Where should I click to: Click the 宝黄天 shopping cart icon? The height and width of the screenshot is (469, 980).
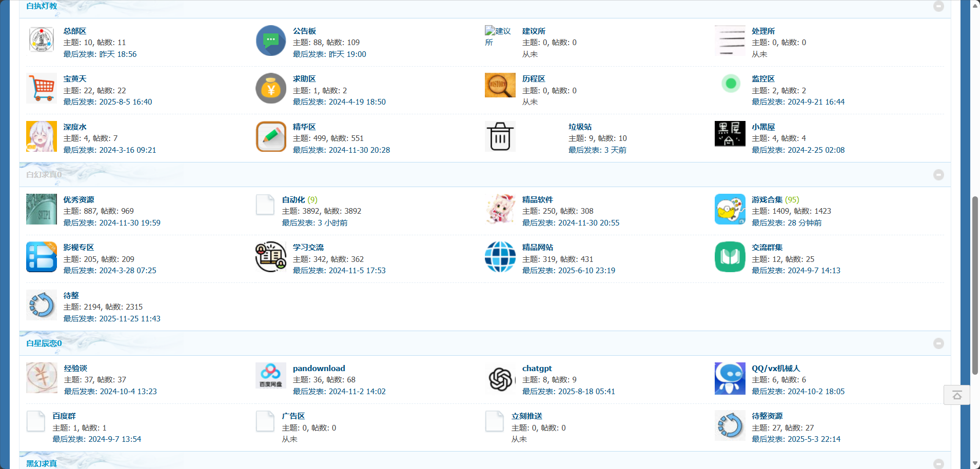tap(42, 88)
